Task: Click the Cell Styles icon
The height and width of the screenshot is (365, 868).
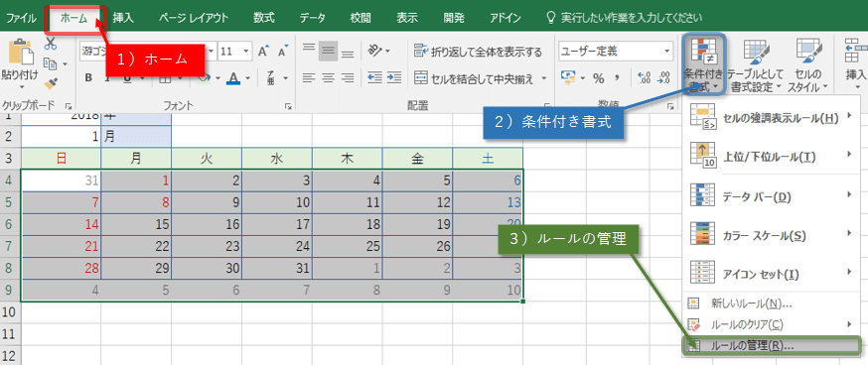Action: (808, 52)
